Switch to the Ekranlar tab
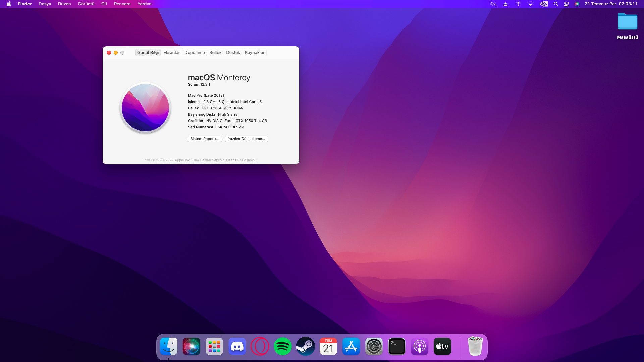Image resolution: width=644 pixels, height=362 pixels. (171, 53)
